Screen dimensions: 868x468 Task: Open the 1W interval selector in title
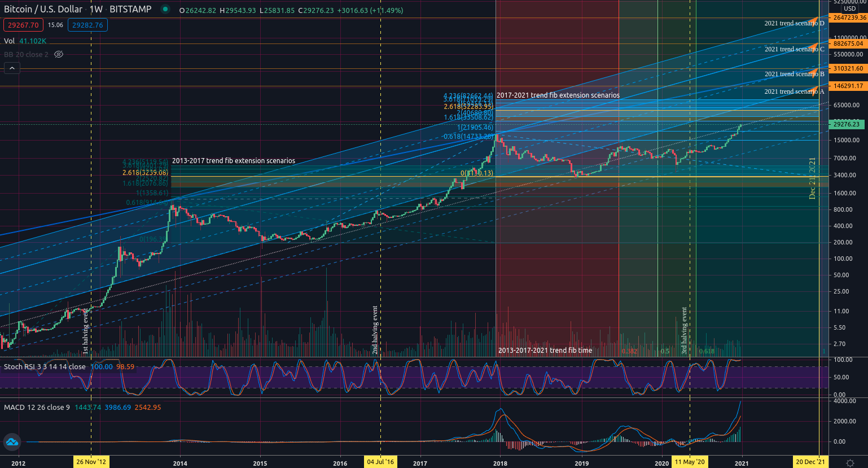(96, 10)
